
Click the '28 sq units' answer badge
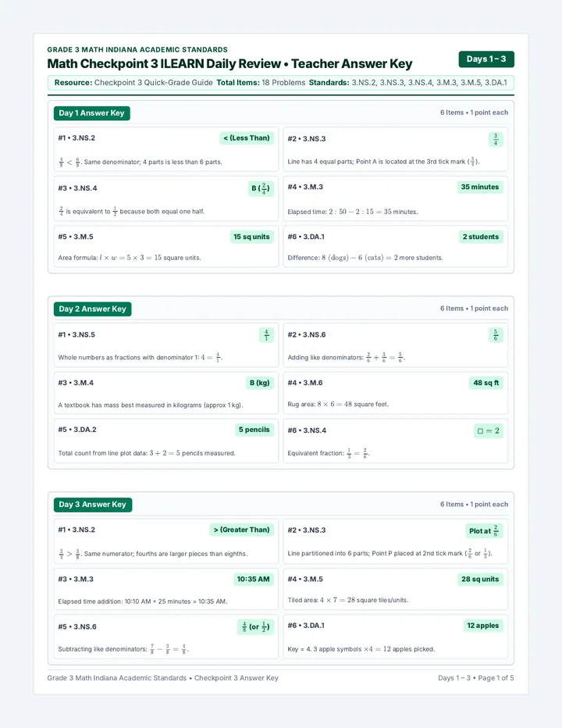tap(480, 580)
